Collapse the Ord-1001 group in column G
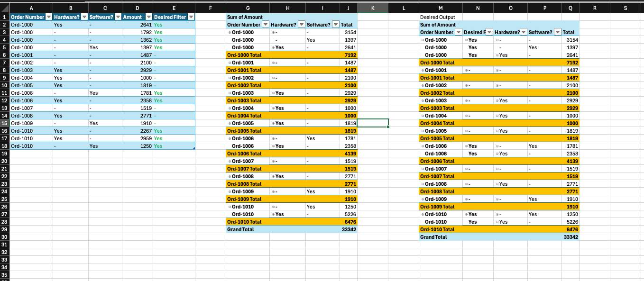Viewport: 644px width, 281px height. [230, 63]
